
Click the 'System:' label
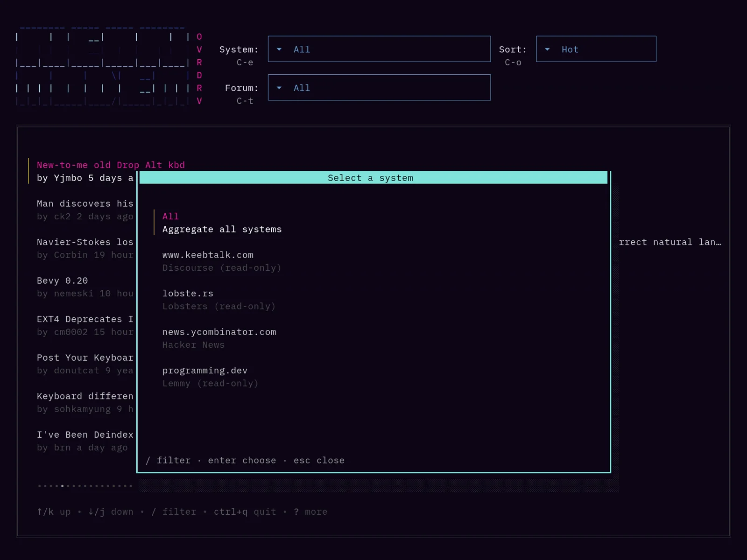(239, 49)
